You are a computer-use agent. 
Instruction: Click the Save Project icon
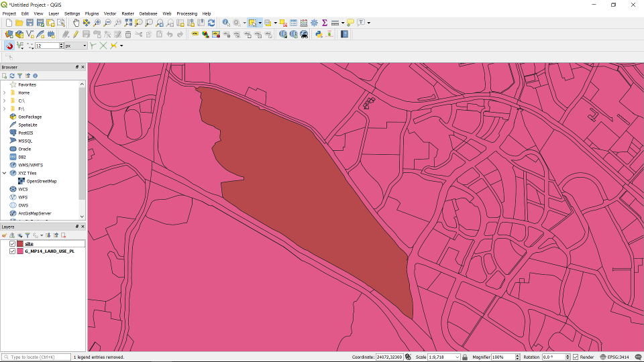[30, 23]
